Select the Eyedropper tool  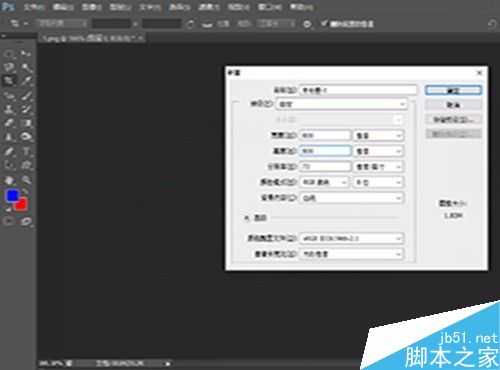26,81
